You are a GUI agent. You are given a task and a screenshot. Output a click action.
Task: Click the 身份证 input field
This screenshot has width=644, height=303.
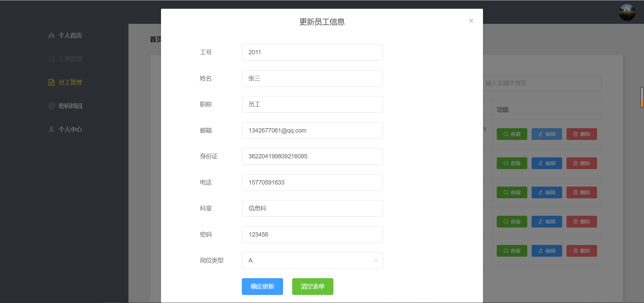312,156
